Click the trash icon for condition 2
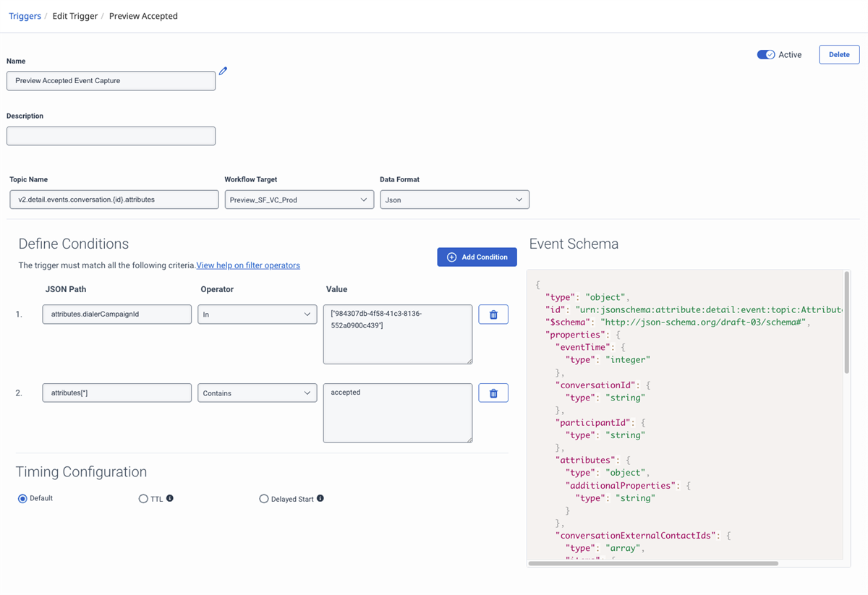Viewport: 868px width, 595px height. pyautogui.click(x=493, y=393)
